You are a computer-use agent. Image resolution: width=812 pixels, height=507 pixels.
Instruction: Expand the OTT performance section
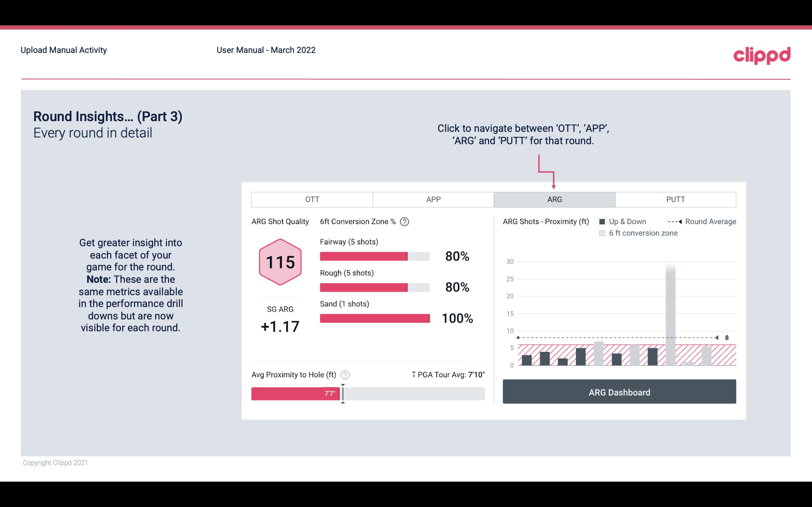pos(313,200)
